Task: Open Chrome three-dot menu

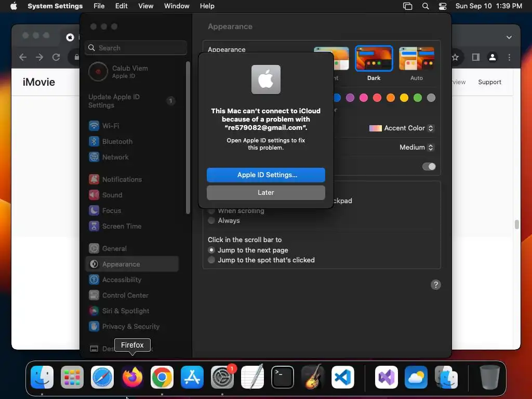Action: click(509, 57)
